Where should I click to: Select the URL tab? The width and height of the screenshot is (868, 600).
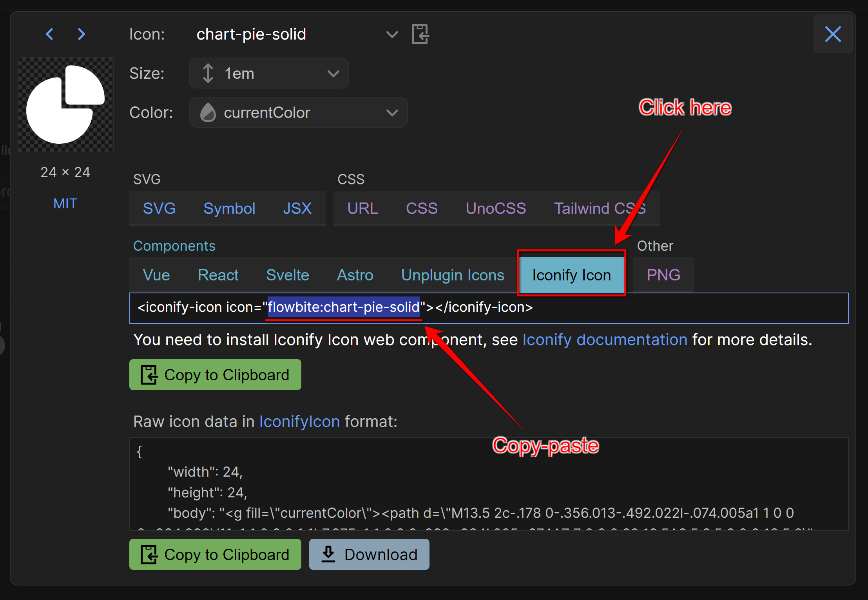(363, 208)
